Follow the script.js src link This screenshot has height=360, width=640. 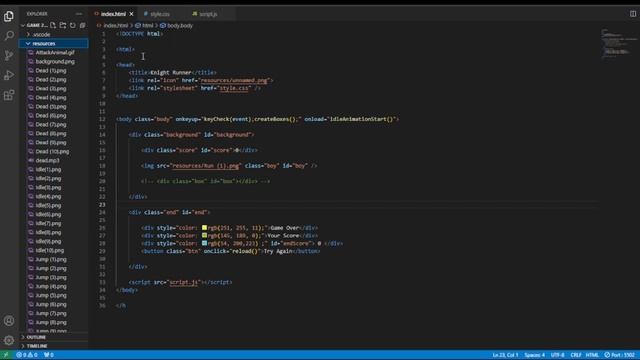pos(184,282)
